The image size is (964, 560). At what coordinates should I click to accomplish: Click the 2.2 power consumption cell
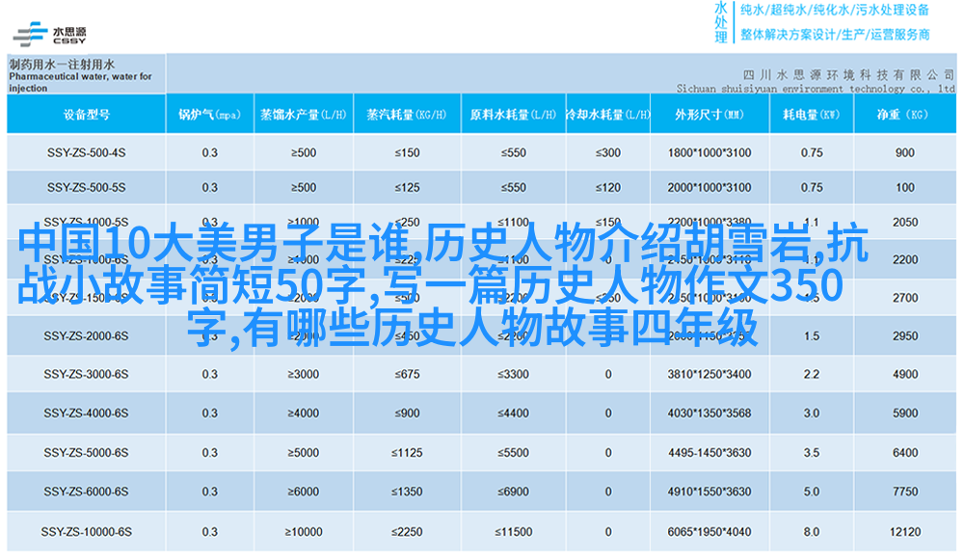click(812, 374)
